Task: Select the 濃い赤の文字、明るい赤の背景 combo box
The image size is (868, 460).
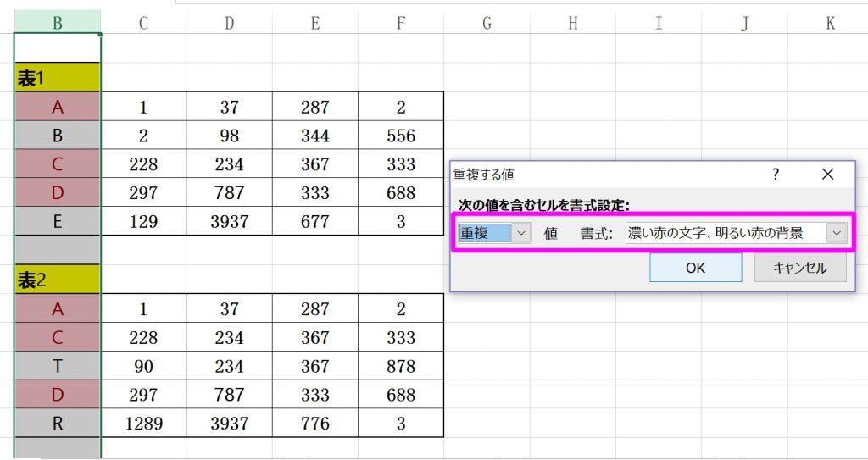Action: (726, 233)
